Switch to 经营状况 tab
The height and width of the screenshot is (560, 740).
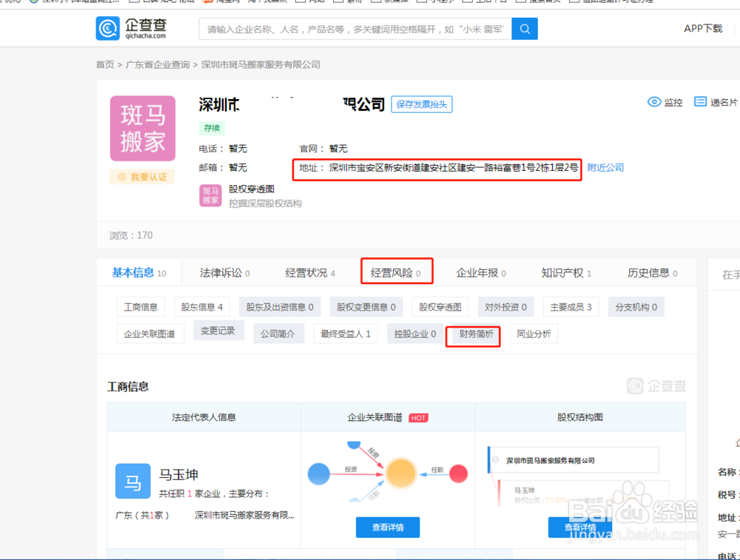point(310,273)
